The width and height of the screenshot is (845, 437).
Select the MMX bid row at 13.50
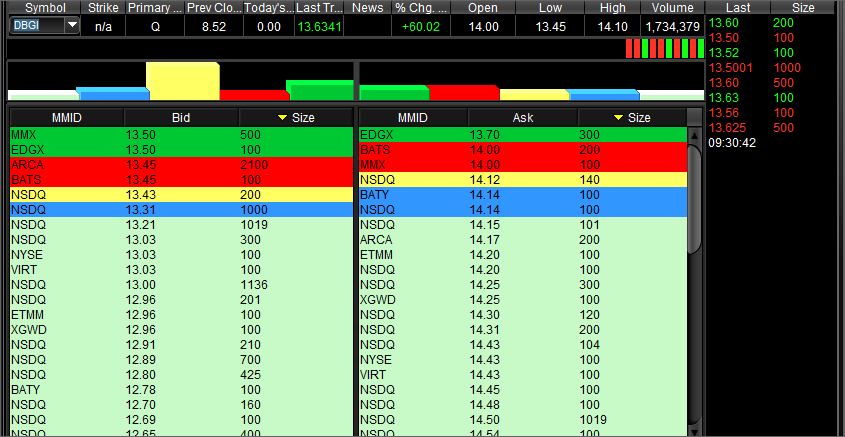[182, 135]
